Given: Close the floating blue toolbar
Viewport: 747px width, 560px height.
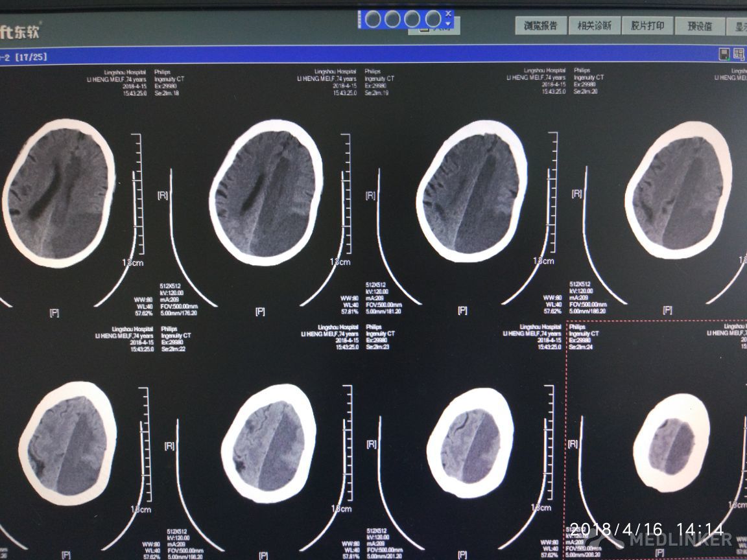Looking at the screenshot, I should 448,15.
